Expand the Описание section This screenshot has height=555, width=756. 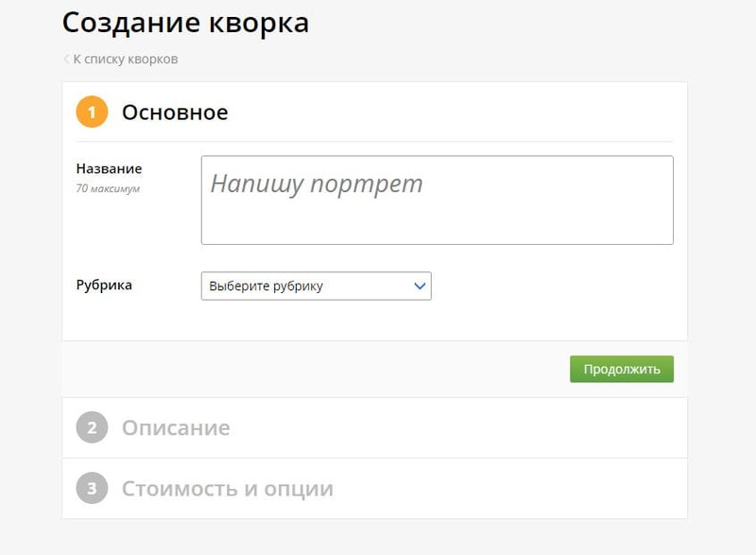[176, 427]
